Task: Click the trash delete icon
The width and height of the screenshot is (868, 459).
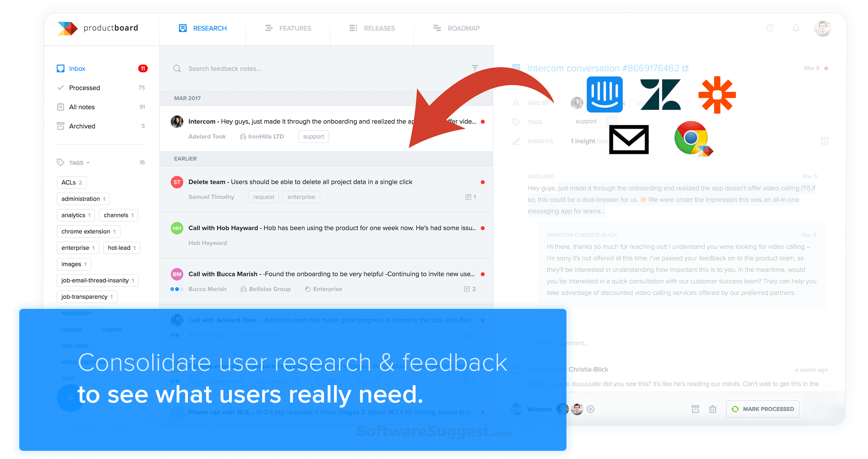Action: [x=712, y=409]
